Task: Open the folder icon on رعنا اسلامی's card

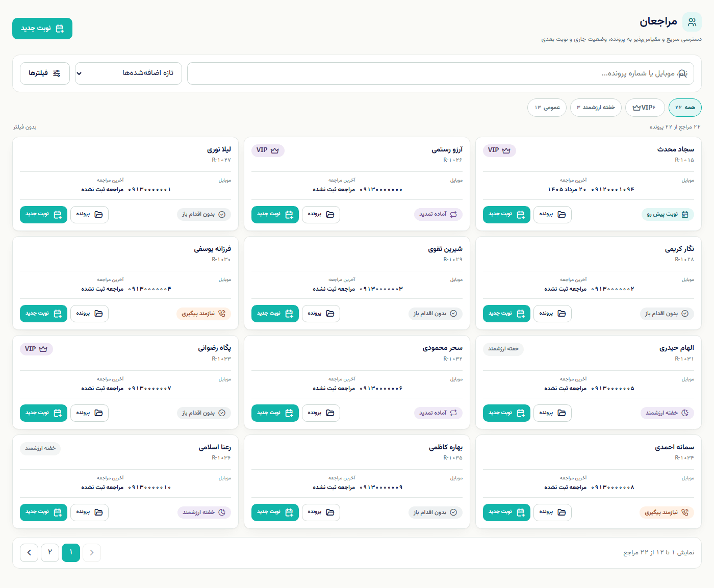Action: 98,512
